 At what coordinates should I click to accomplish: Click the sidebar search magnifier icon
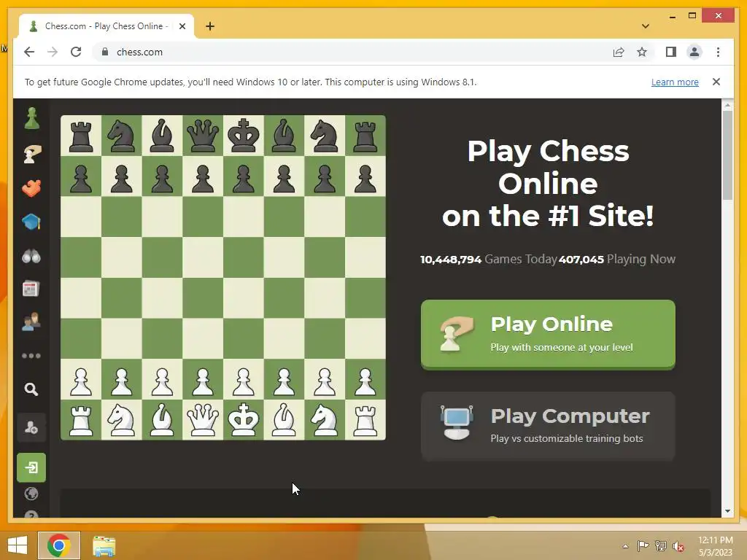pyautogui.click(x=31, y=389)
